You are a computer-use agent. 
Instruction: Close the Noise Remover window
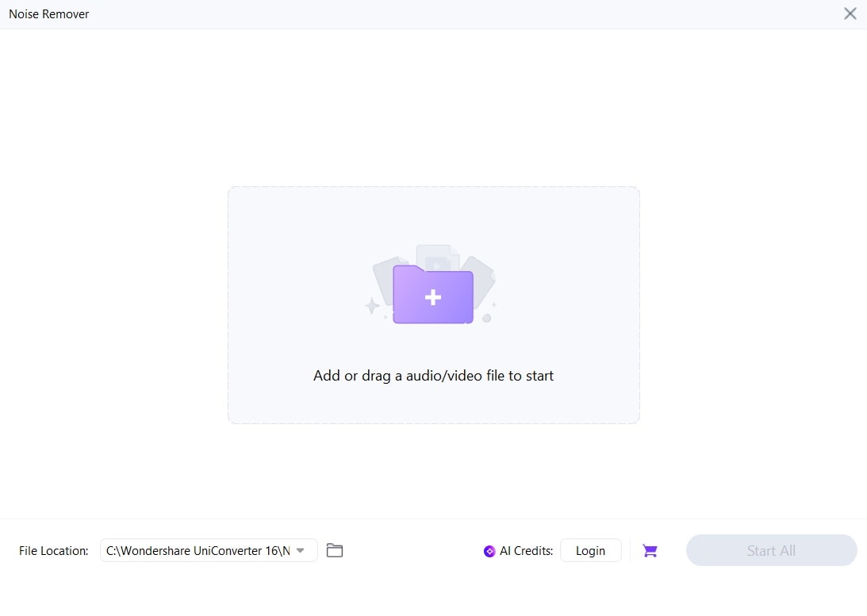click(x=850, y=13)
